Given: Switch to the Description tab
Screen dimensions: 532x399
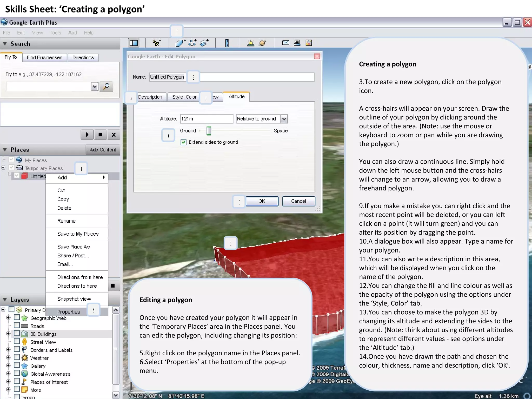Looking at the screenshot, I should (150, 97).
